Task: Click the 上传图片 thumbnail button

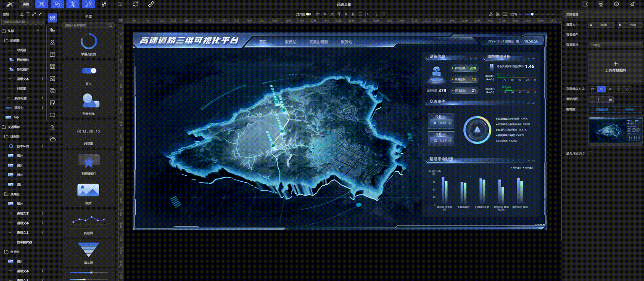Action: click(x=628, y=109)
